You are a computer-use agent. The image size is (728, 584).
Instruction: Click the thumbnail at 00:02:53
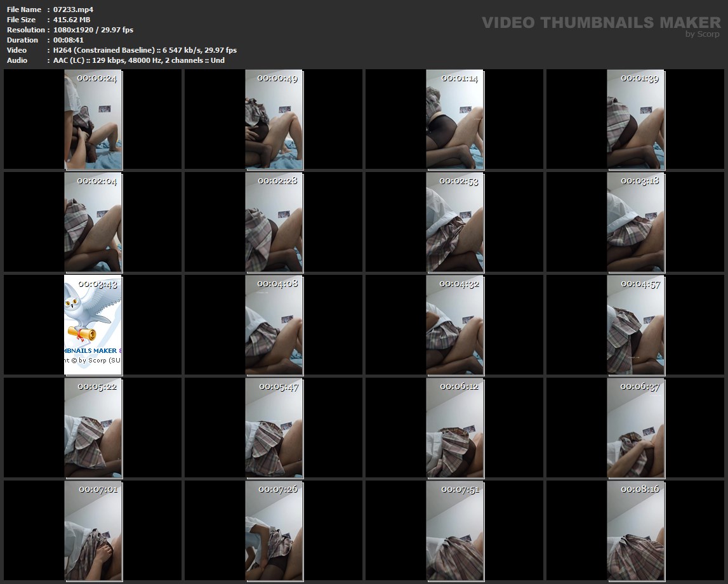click(454, 222)
